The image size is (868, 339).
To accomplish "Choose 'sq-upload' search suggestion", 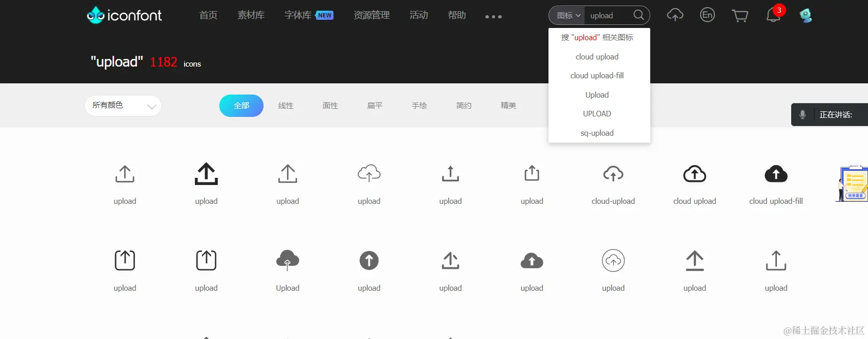I will click(597, 133).
